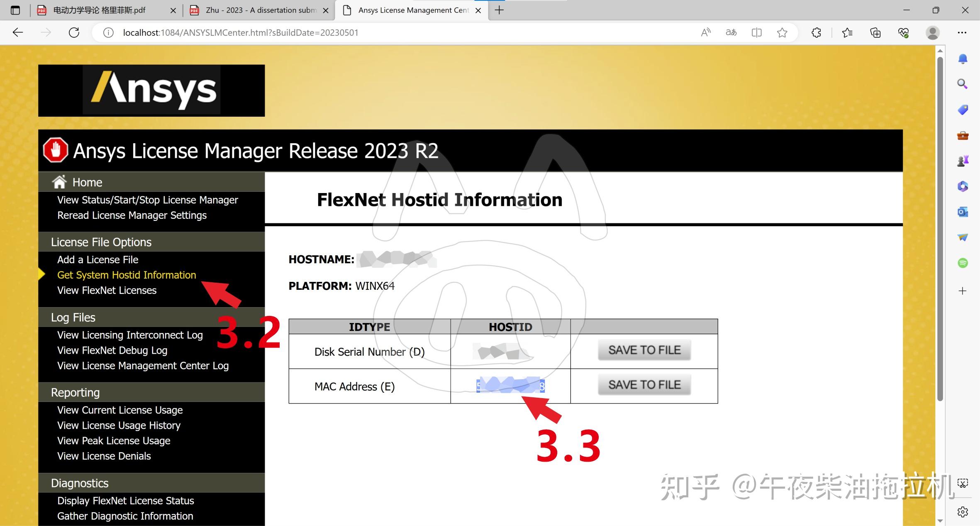The height and width of the screenshot is (526, 980).
Task: Click the 'WINX64' platform value
Action: click(x=375, y=286)
